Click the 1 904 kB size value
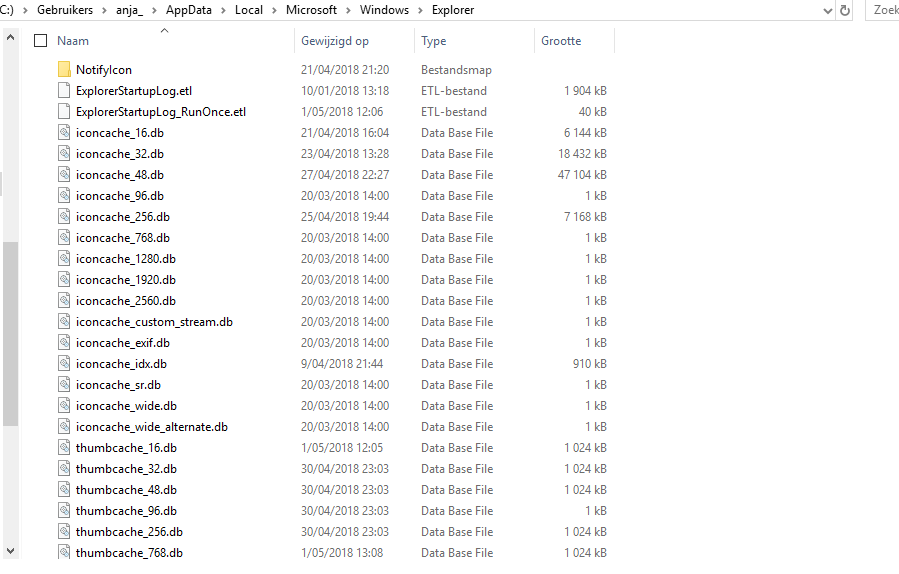The height and width of the screenshot is (574, 899). [585, 91]
